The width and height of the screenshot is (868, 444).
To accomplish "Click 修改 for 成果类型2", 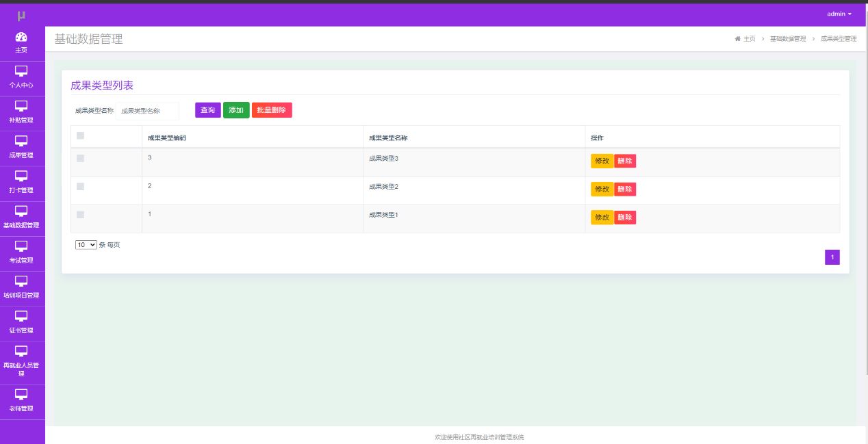I will (x=602, y=189).
